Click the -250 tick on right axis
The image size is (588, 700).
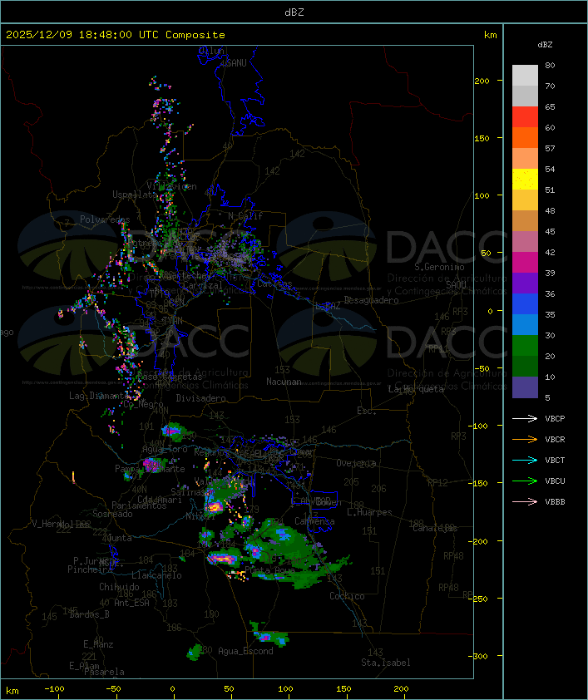(477, 599)
